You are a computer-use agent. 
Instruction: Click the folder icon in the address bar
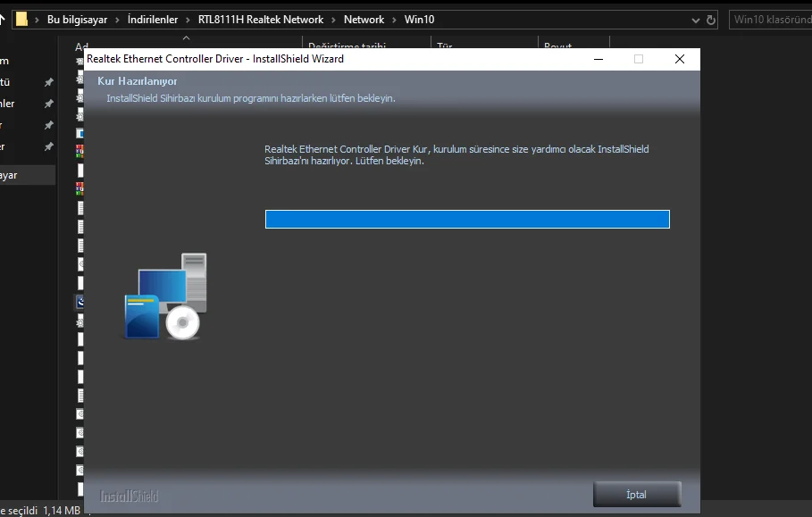(x=21, y=19)
